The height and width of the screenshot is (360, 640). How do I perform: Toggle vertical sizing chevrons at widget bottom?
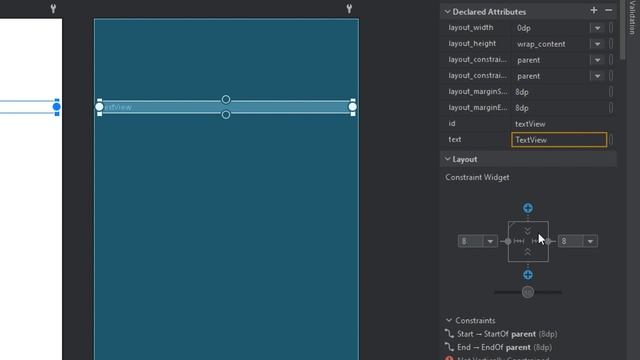528,252
